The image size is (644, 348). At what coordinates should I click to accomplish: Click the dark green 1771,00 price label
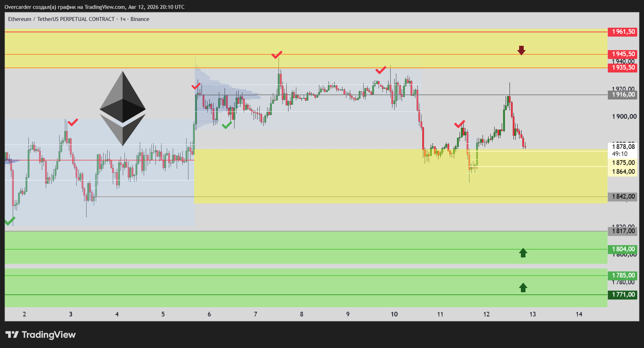tap(623, 295)
